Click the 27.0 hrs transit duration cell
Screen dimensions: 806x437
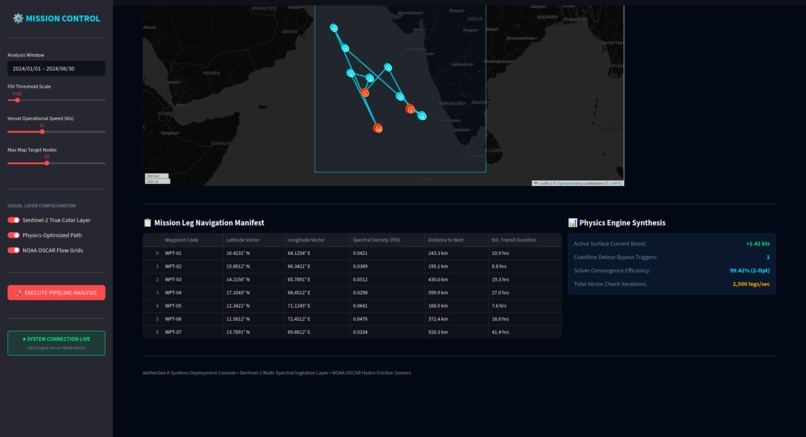(525, 293)
